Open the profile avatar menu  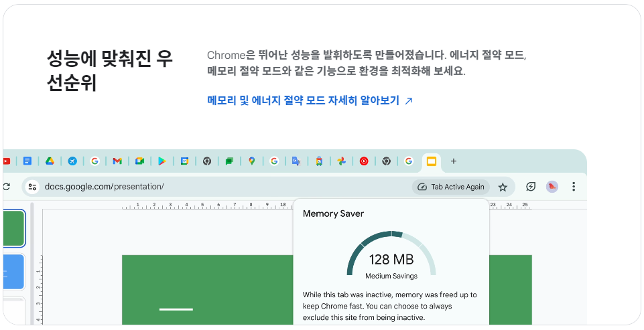[x=552, y=187]
